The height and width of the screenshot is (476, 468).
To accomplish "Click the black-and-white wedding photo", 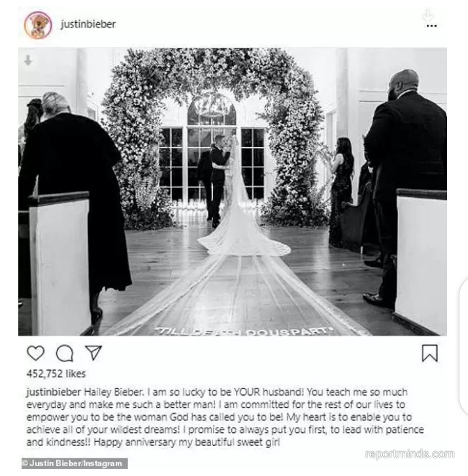I will [x=233, y=192].
